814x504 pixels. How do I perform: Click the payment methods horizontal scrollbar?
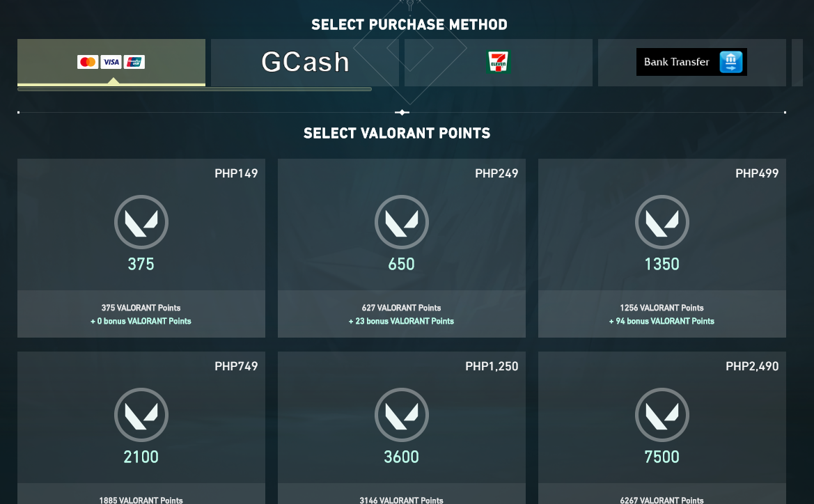[194, 89]
